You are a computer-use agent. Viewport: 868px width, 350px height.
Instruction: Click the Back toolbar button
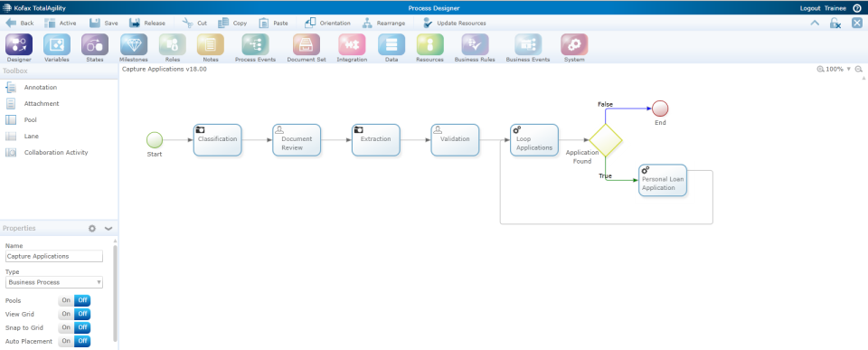[19, 24]
